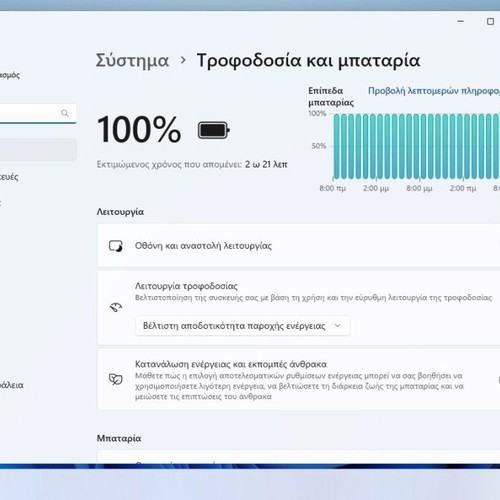500x500 pixels.
Task: Click the Τροφοδοσία και μπαταρία page title
Action: click(x=308, y=61)
